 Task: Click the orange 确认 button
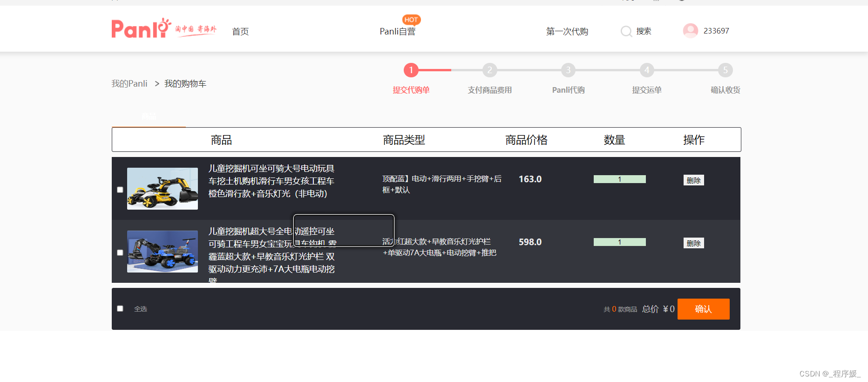pos(704,309)
